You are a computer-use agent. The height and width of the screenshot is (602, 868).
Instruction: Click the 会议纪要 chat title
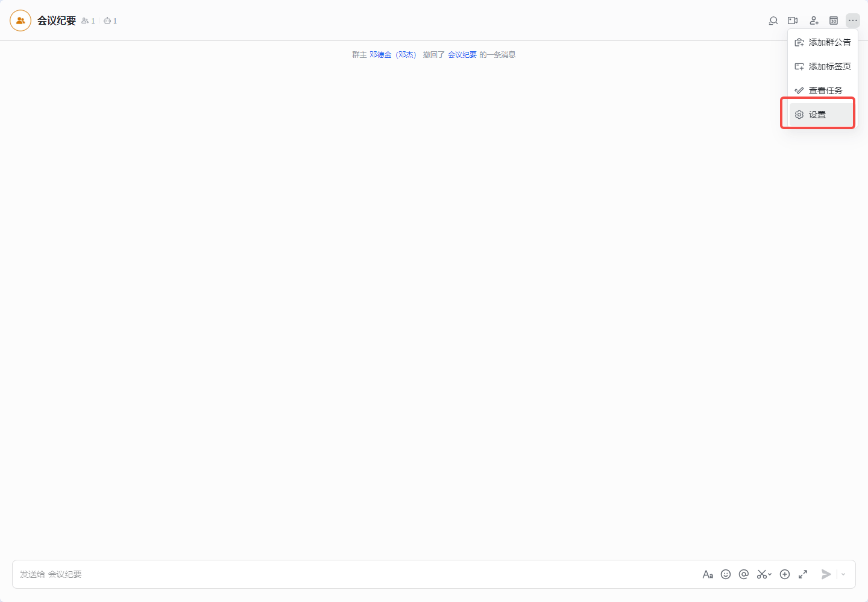tap(57, 21)
